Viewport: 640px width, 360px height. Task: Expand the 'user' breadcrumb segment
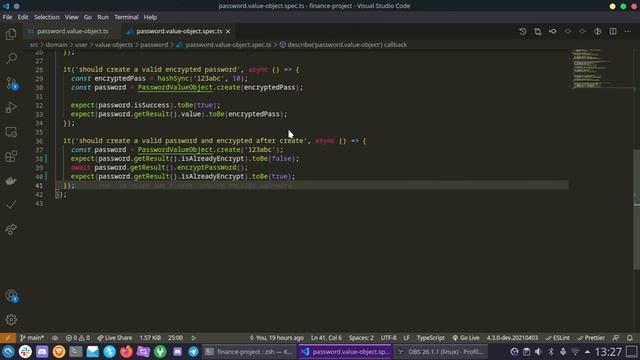point(81,45)
